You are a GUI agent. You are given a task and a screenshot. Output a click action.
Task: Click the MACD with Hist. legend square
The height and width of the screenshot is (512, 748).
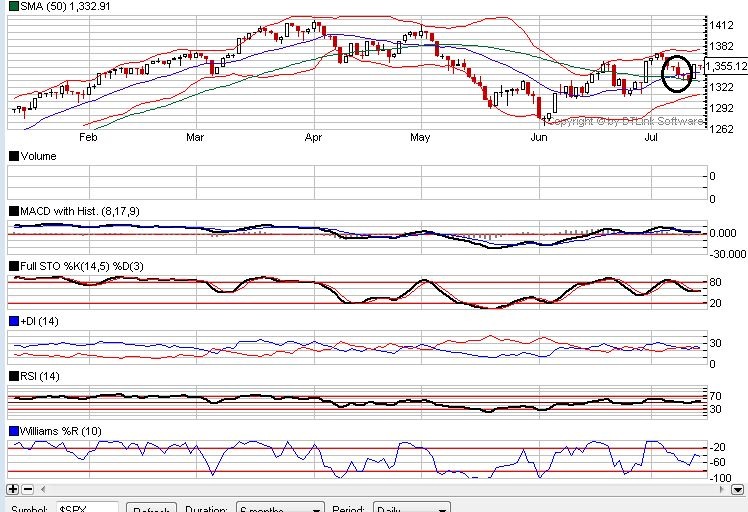point(13,211)
